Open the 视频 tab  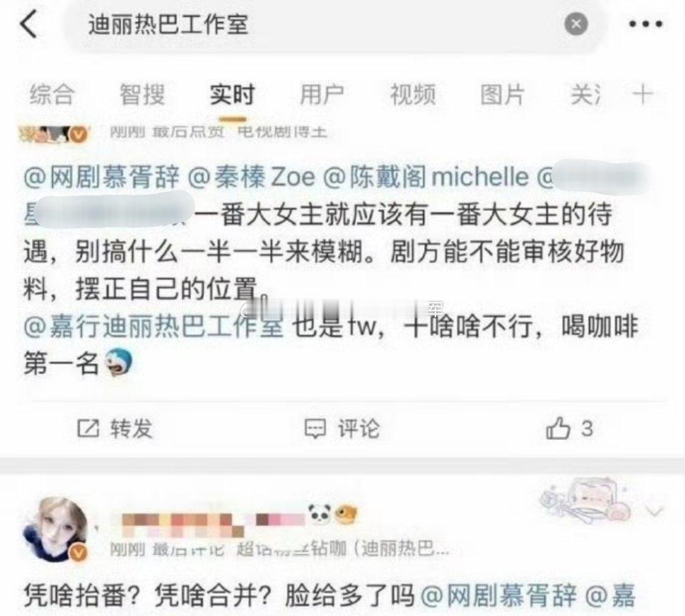(x=413, y=94)
